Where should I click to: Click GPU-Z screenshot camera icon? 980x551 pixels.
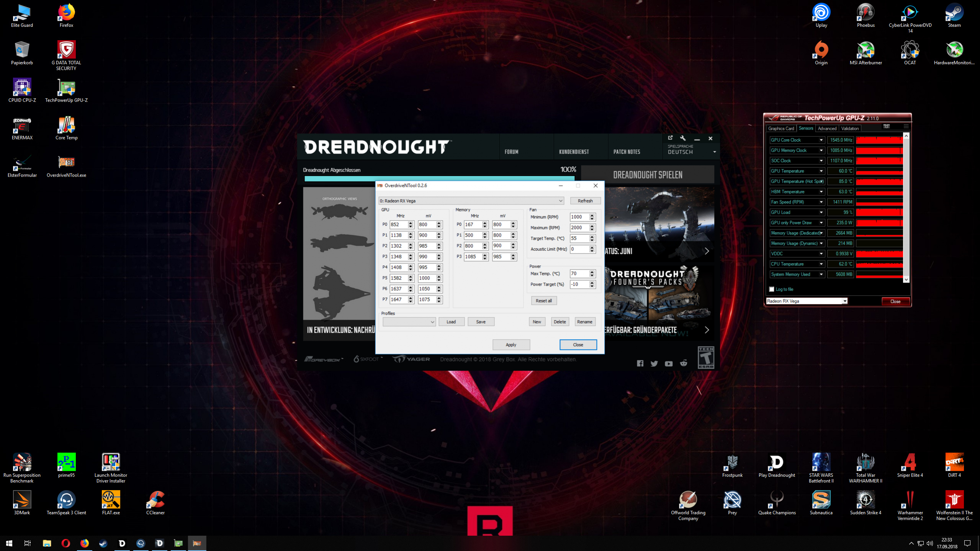(886, 126)
